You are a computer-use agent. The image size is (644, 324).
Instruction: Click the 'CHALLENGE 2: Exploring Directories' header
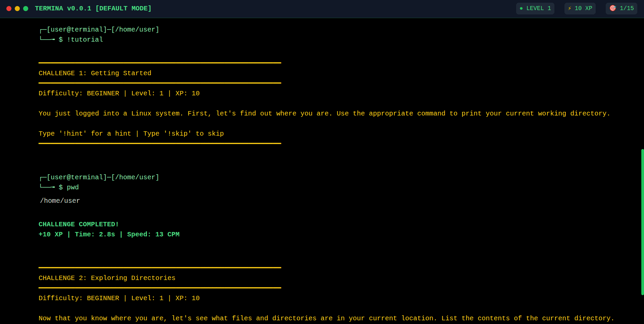click(x=107, y=278)
